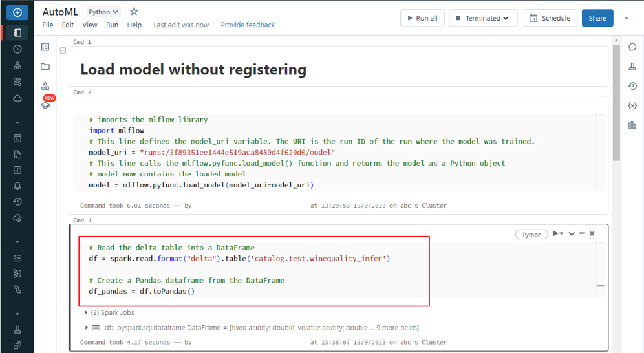Open the Alerts bell icon

17,186
